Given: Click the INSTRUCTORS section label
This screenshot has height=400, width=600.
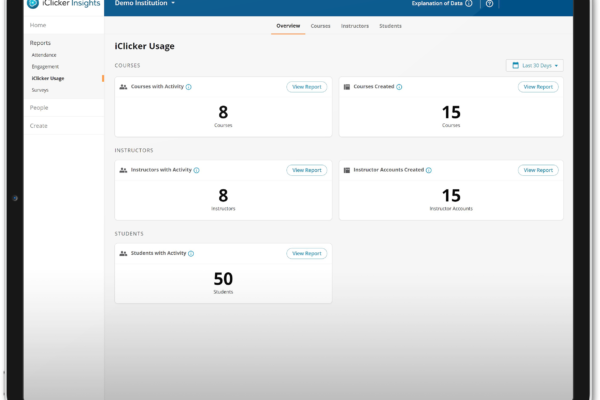Looking at the screenshot, I should pyautogui.click(x=134, y=150).
